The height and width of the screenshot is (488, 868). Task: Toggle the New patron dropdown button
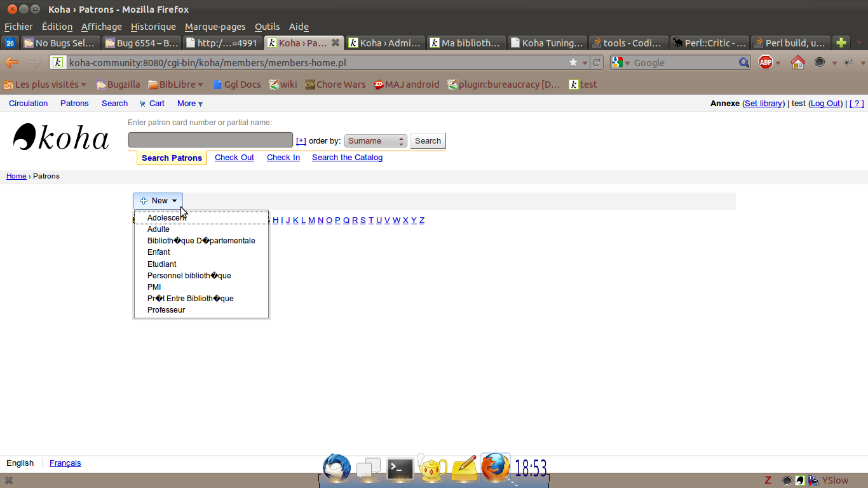coord(158,201)
